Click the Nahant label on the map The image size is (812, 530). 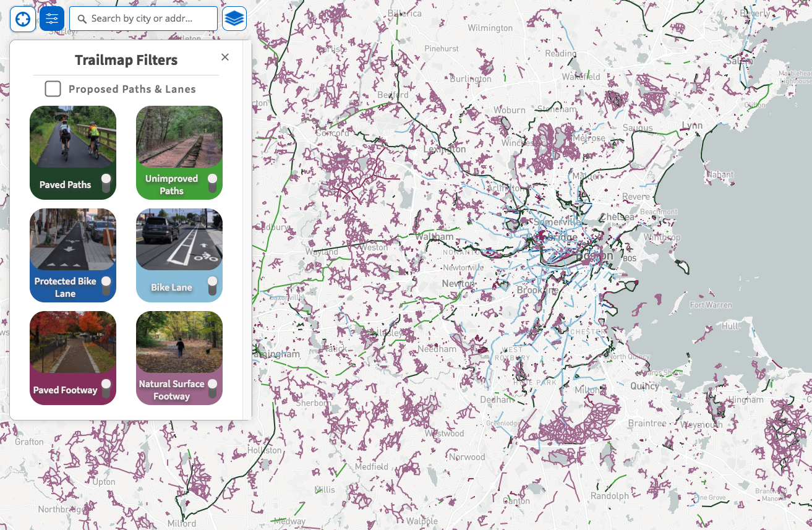point(720,175)
